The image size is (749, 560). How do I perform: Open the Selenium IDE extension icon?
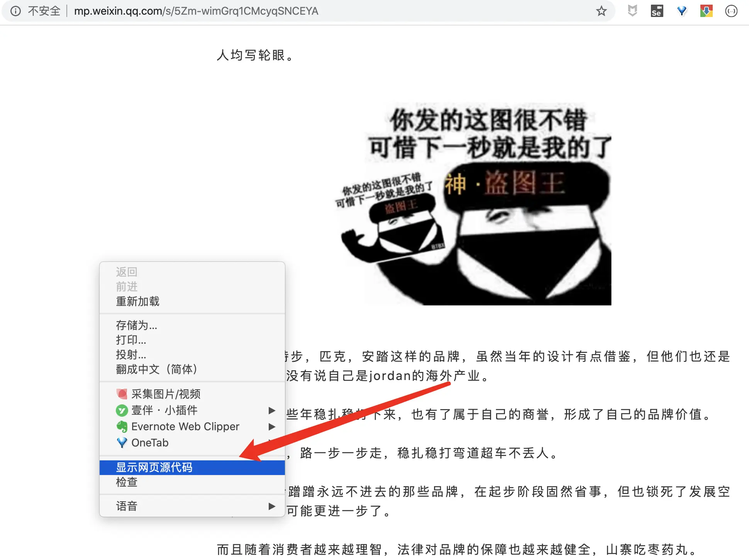657,11
